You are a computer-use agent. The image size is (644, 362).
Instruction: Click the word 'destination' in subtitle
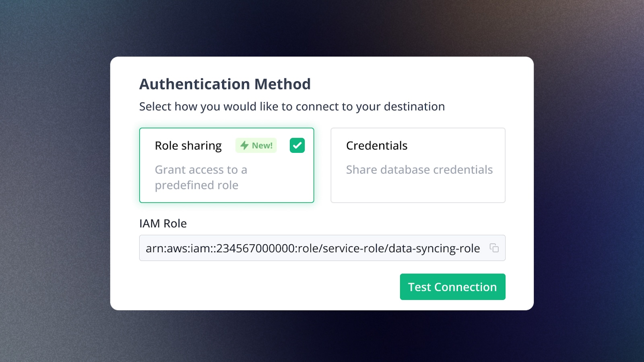pos(414,107)
